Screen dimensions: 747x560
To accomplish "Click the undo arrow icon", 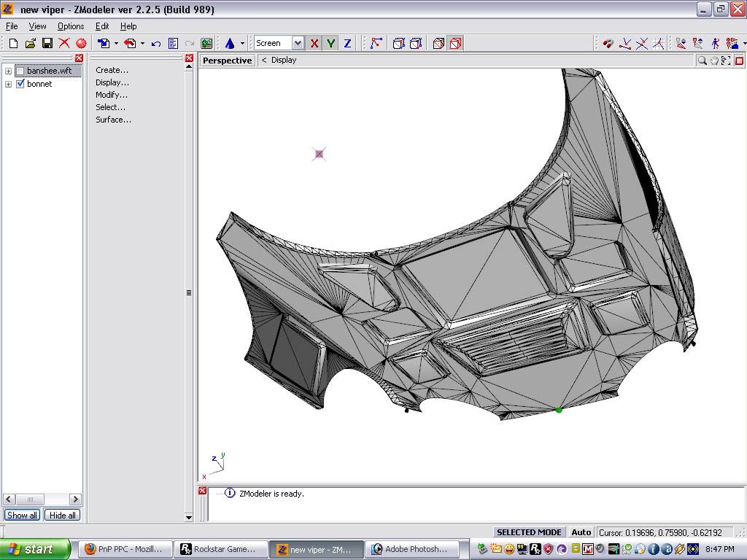I will pos(156,44).
